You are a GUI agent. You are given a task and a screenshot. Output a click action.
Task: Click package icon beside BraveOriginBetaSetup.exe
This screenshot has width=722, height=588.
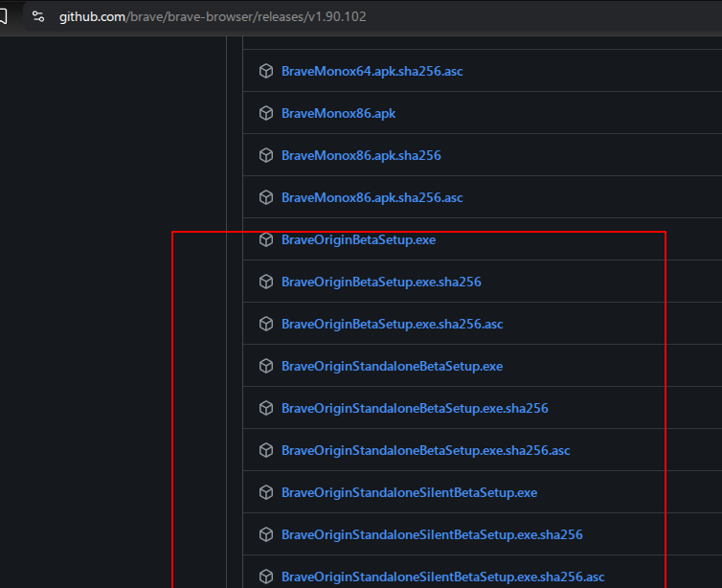(266, 240)
